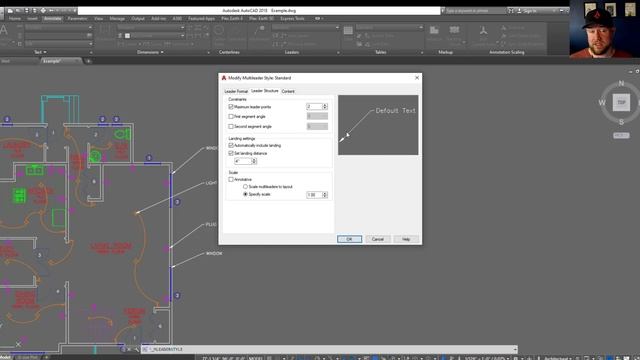Open the View ribbon tab
Image resolution: width=640 pixels, height=360 pixels.
pos(99,19)
